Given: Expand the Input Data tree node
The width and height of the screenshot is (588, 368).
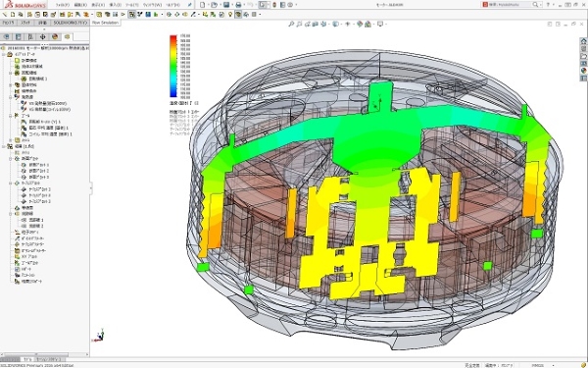Looking at the screenshot, I should (x=4, y=54).
